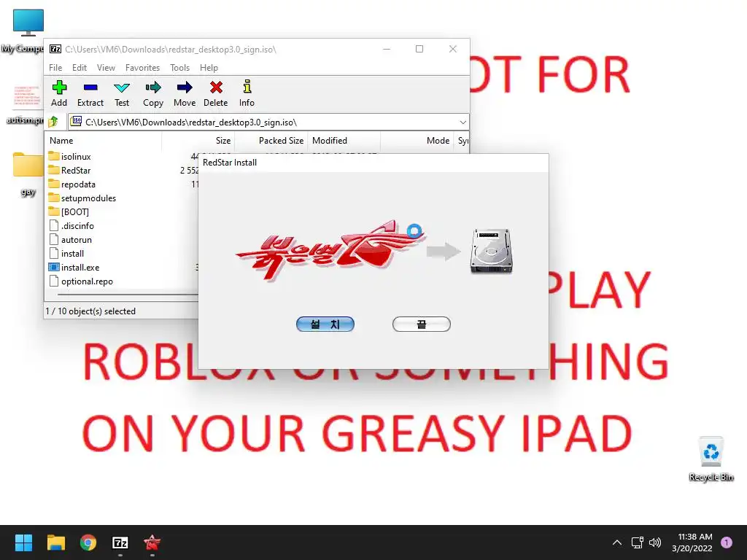This screenshot has height=560, width=747.
Task: Sort by Packed Size column header
Action: tap(271, 141)
